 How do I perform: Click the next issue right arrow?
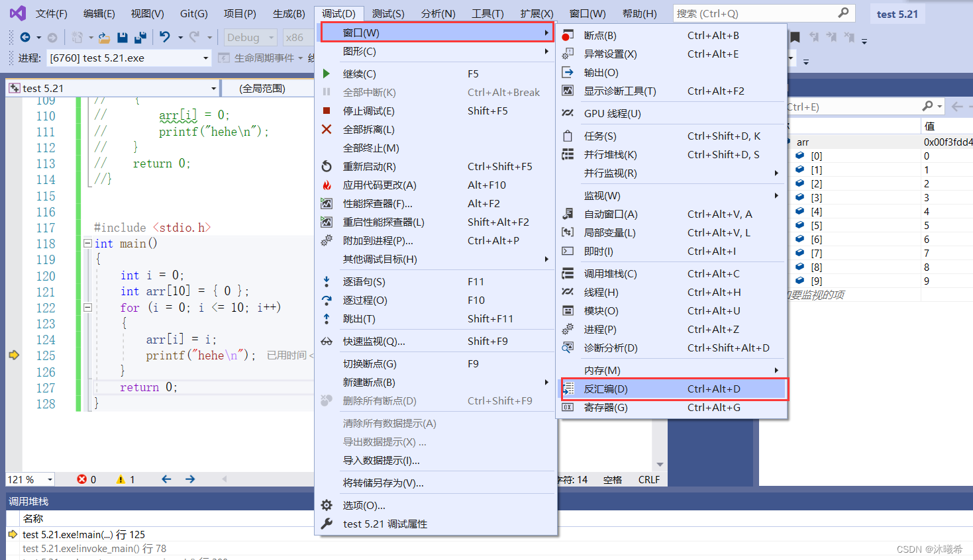[x=190, y=479]
